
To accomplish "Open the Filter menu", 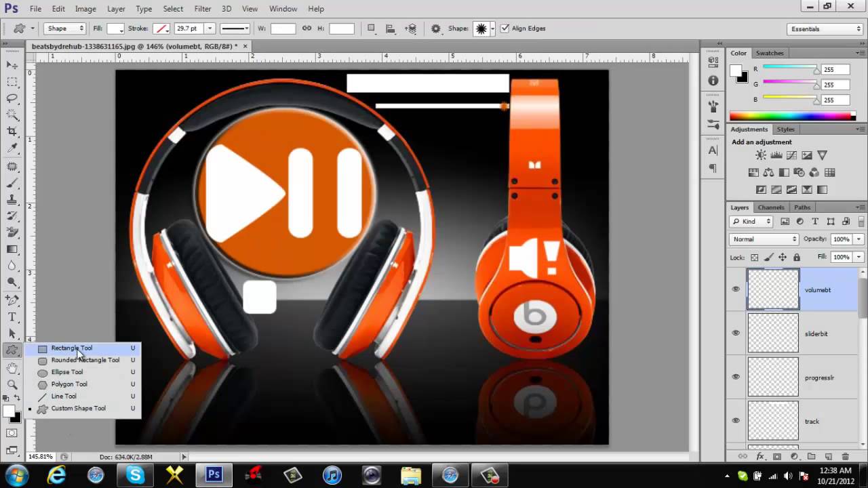I will pos(202,9).
